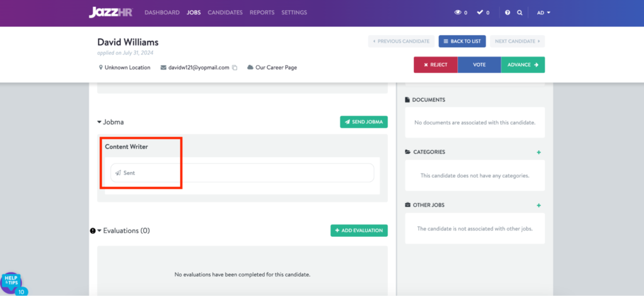This screenshot has width=644, height=296.
Task: Click the JazzHR logo
Action: (112, 12)
